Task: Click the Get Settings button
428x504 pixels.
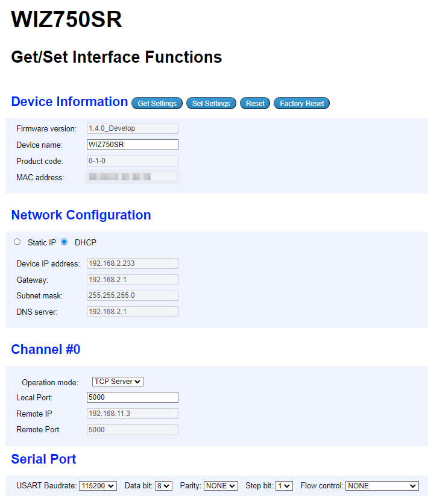Action: tap(157, 103)
